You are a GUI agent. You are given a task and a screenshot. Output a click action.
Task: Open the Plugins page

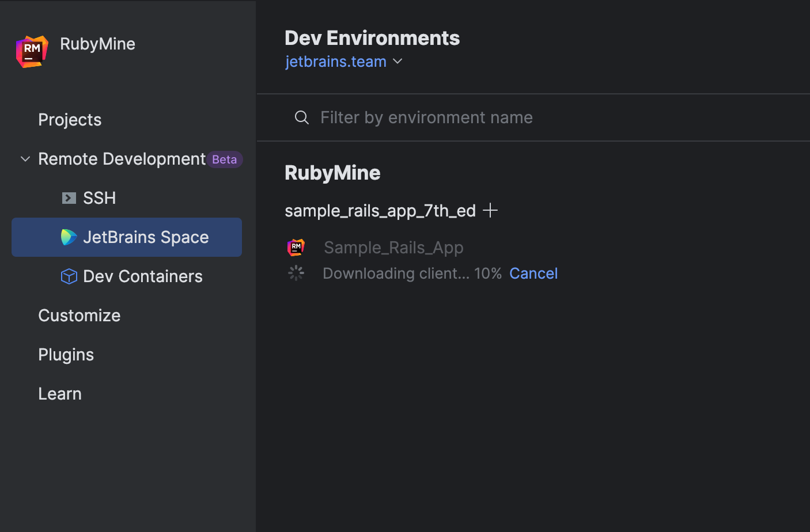point(66,354)
